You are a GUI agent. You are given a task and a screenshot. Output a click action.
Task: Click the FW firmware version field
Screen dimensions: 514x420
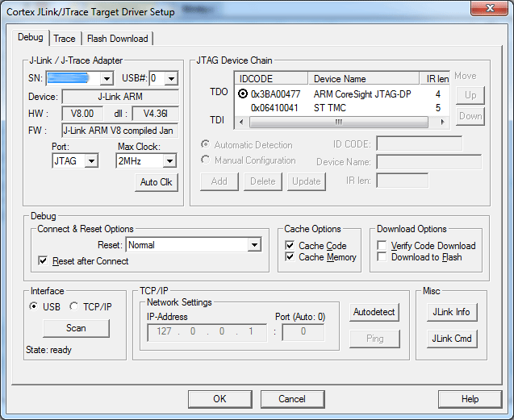point(120,131)
